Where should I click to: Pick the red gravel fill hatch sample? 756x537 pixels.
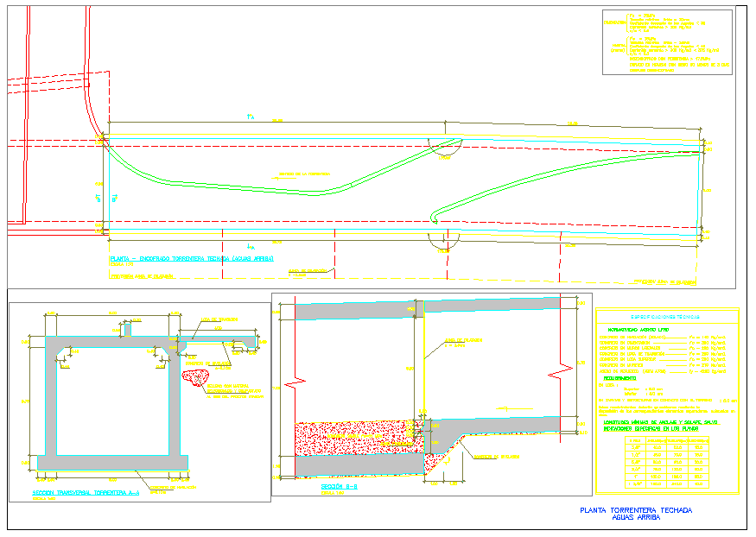click(x=201, y=377)
